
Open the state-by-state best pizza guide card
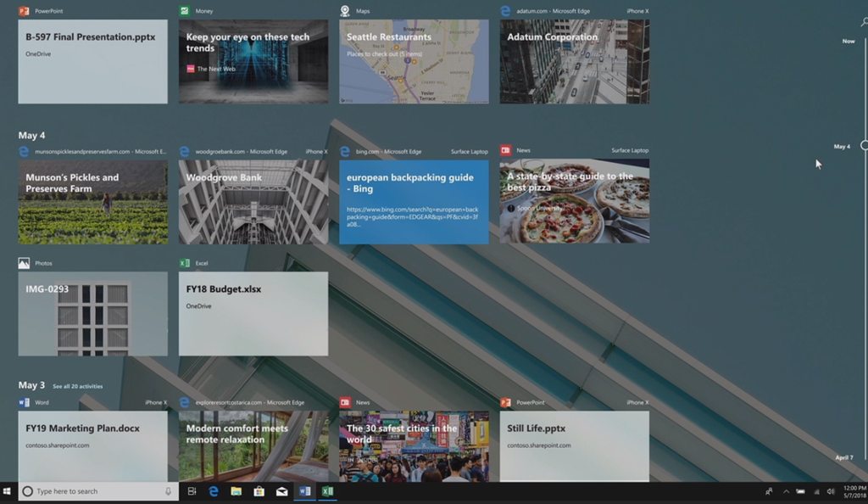(x=575, y=201)
